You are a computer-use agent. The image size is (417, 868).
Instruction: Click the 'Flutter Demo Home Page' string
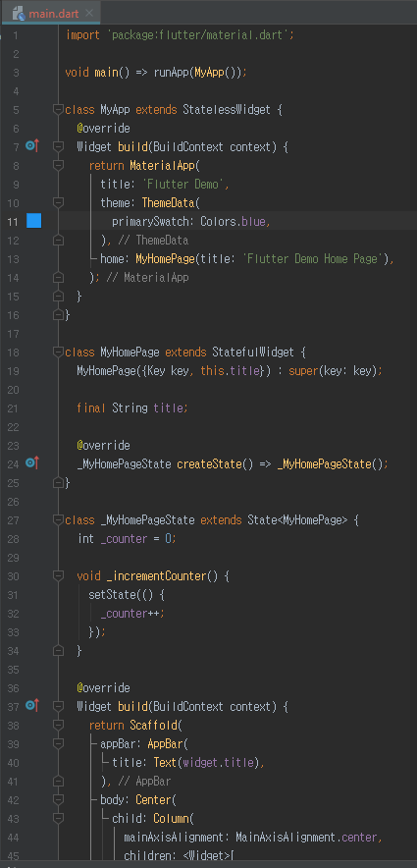point(314,258)
